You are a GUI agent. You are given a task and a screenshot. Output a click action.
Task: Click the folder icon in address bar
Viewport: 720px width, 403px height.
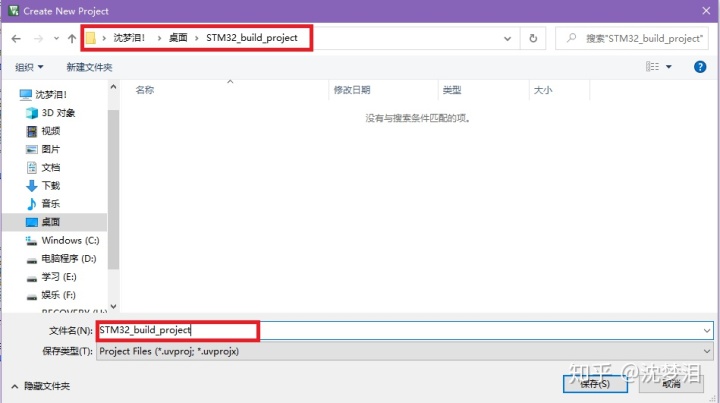[91, 38]
